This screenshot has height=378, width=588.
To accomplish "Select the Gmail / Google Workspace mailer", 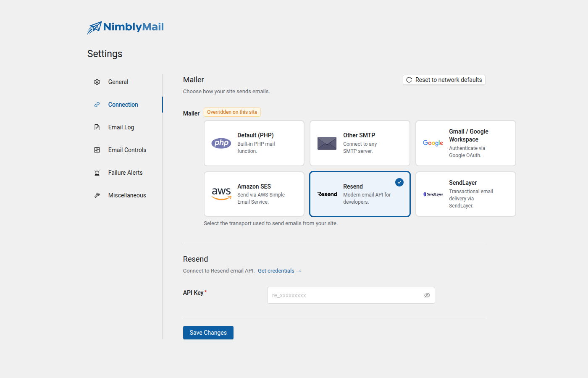I will click(466, 143).
